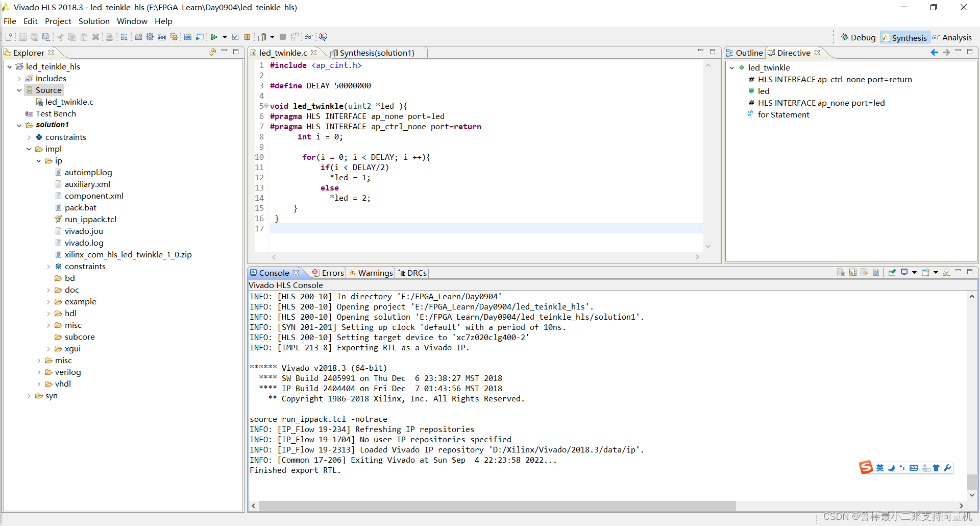Collapse the led_teinkle_hls project node
The height and width of the screenshot is (526, 980).
9,66
